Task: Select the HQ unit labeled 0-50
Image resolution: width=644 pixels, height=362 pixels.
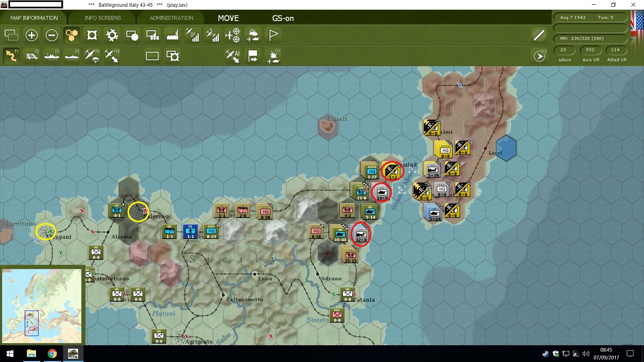Action: point(265,212)
